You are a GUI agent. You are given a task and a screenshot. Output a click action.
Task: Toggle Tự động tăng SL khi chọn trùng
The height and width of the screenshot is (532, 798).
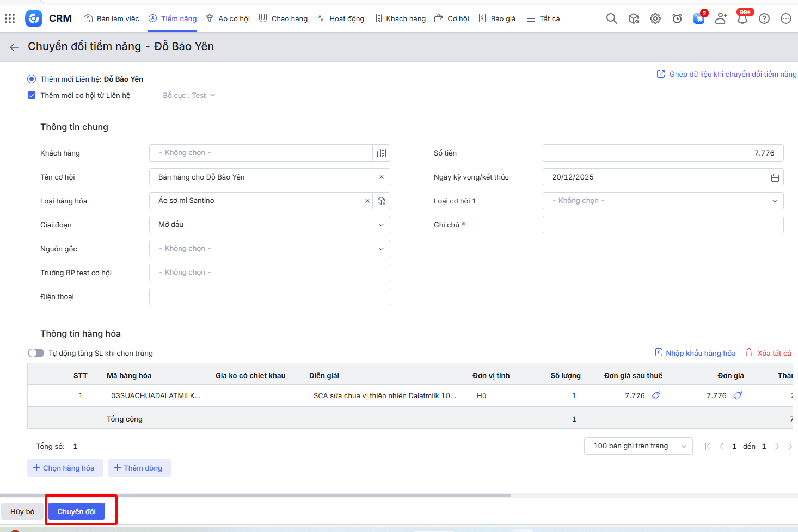click(x=36, y=353)
